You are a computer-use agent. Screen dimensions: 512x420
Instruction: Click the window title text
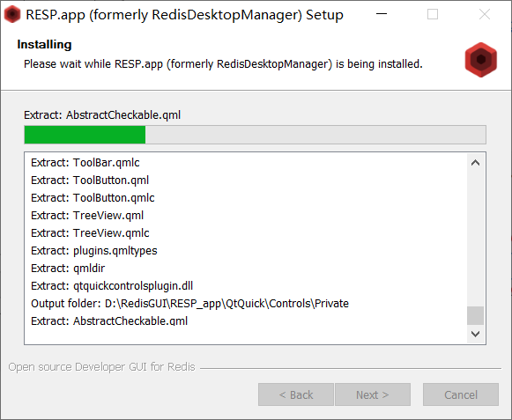pos(184,15)
